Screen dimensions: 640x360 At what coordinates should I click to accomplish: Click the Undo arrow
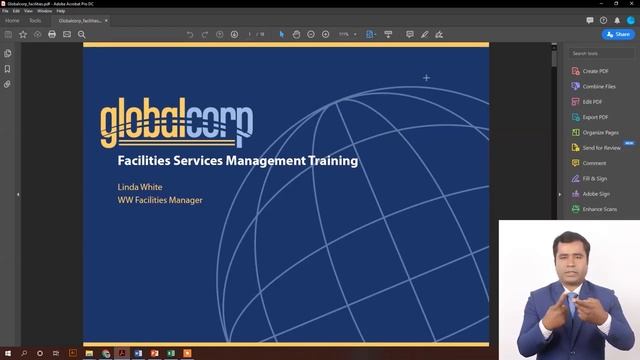190,35
